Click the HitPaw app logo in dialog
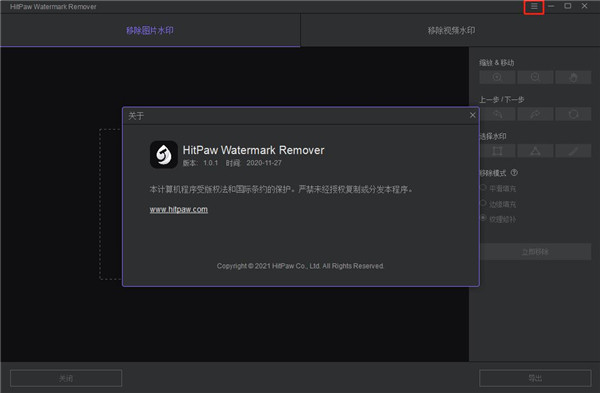Screen dimensions: 600x393 click(164, 155)
